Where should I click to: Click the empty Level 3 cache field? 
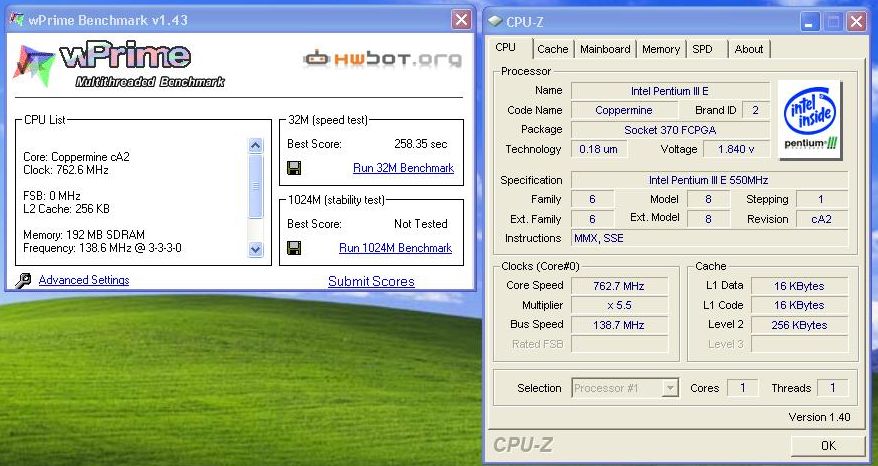coord(799,344)
